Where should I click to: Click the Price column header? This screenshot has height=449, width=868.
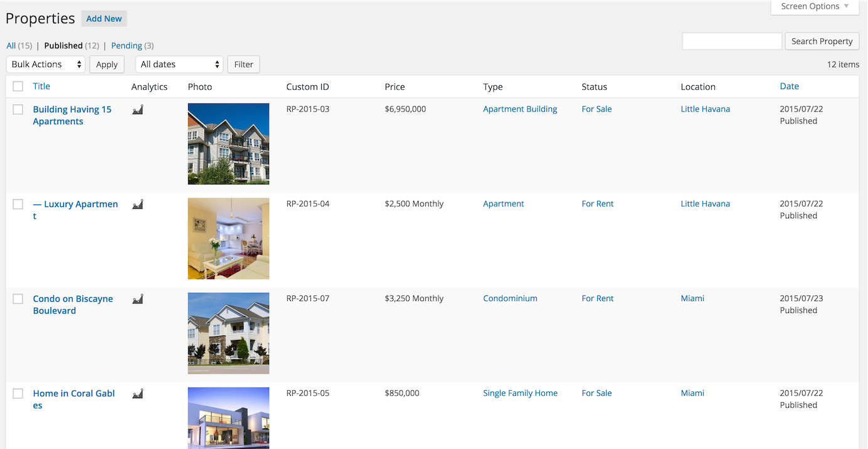(x=394, y=87)
